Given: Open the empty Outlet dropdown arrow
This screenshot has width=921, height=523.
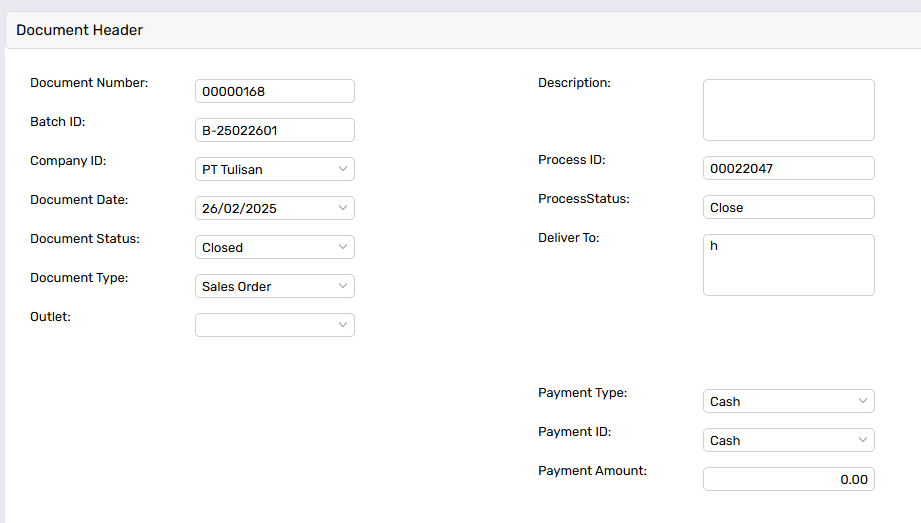Looking at the screenshot, I should (x=343, y=324).
